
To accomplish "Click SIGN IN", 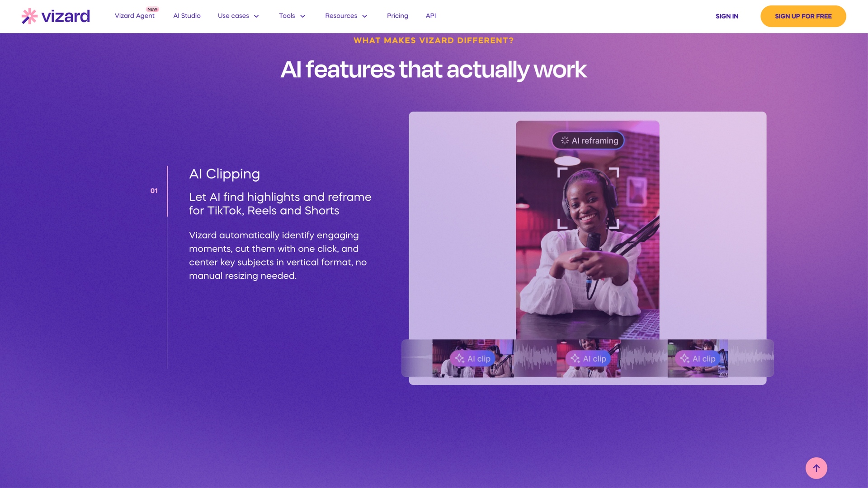I will point(727,16).
